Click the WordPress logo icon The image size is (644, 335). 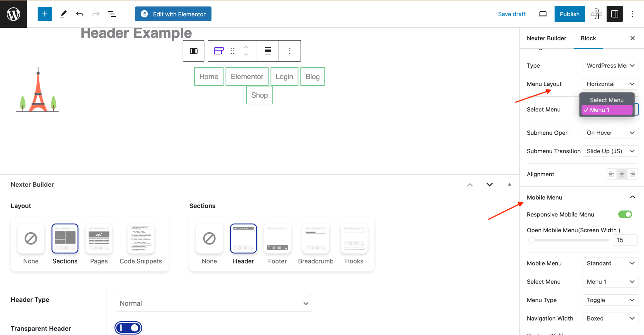click(14, 14)
